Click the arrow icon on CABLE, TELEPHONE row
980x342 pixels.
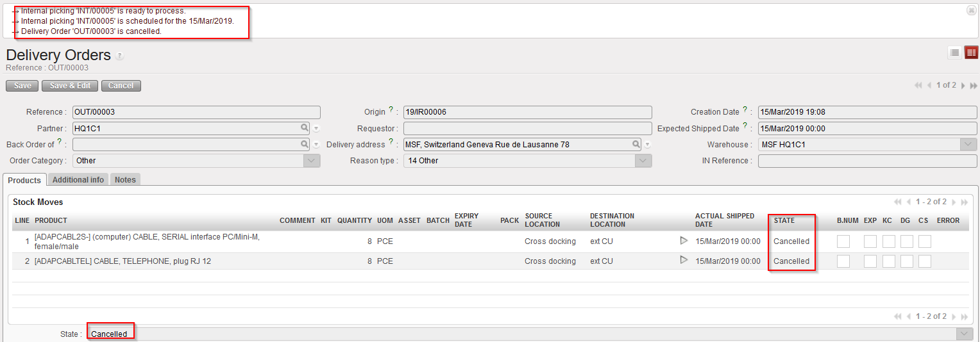[x=684, y=260]
